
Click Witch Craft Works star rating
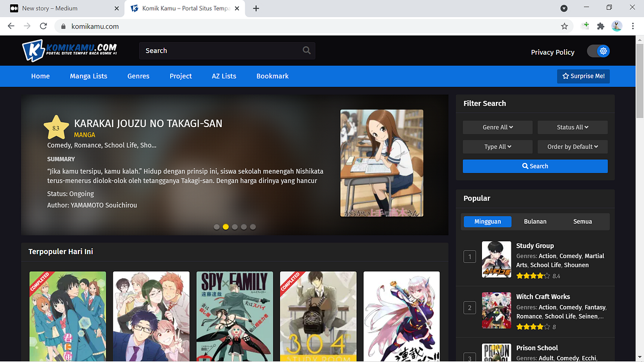(x=533, y=327)
